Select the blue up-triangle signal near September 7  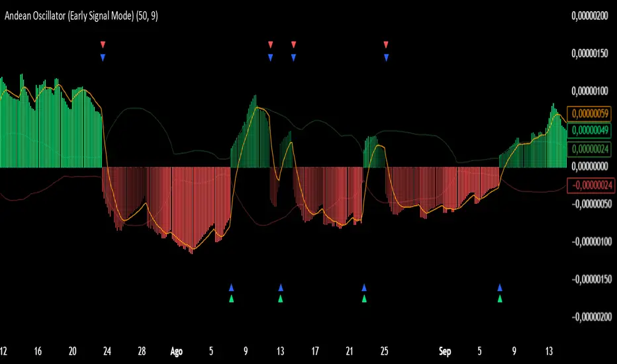point(500,287)
